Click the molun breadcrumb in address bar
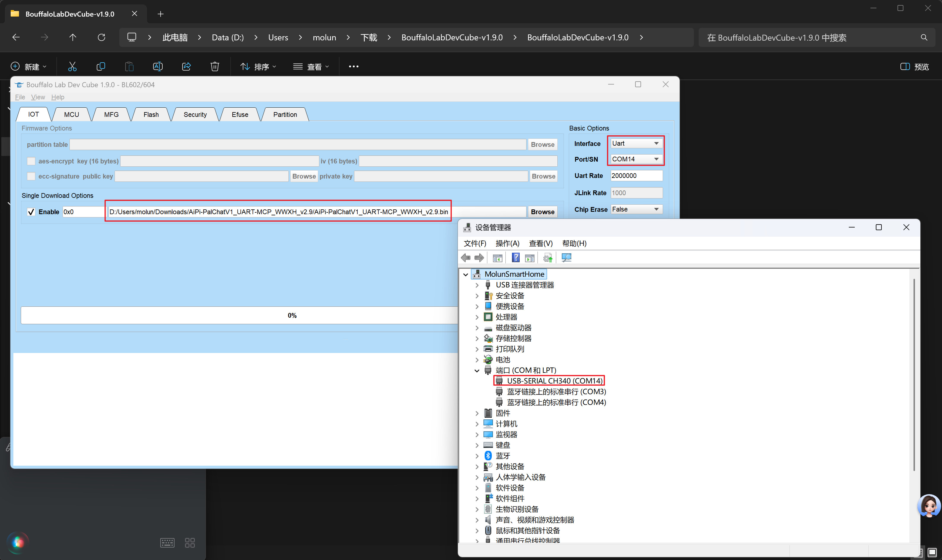The height and width of the screenshot is (560, 942). pos(324,37)
